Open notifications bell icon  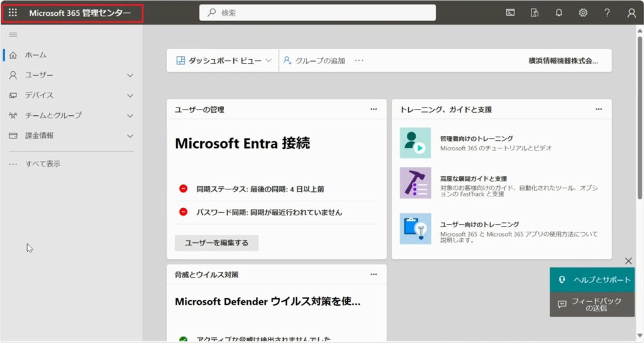tap(558, 13)
